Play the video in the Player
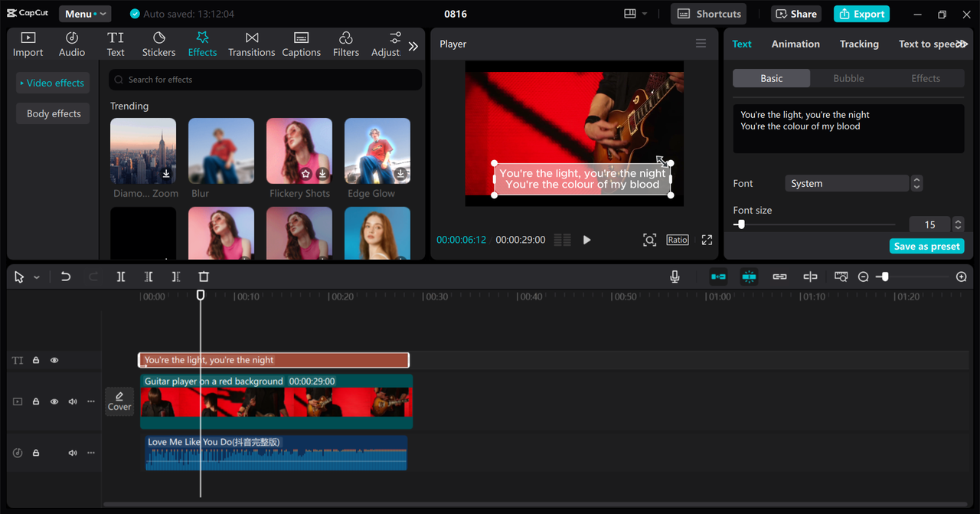 (x=586, y=240)
